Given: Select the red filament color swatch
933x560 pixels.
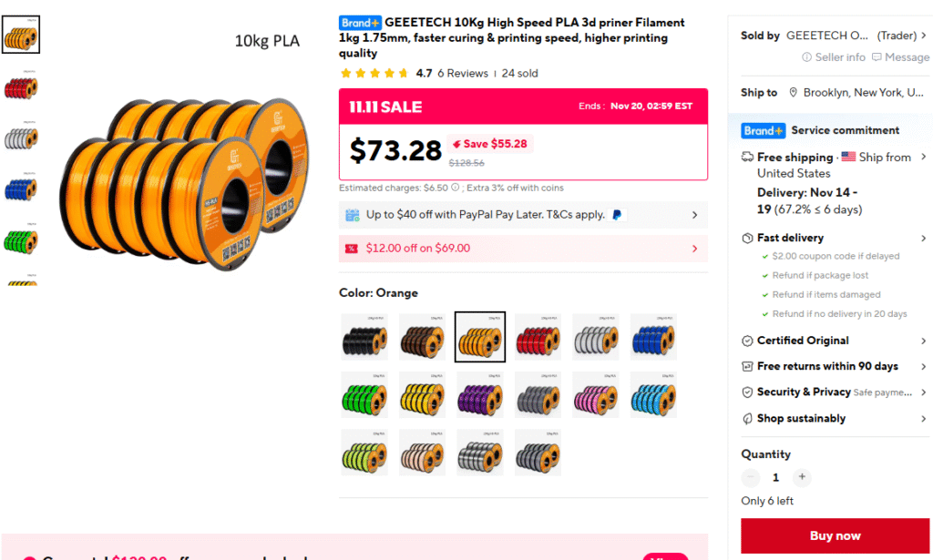Looking at the screenshot, I should pyautogui.click(x=538, y=337).
